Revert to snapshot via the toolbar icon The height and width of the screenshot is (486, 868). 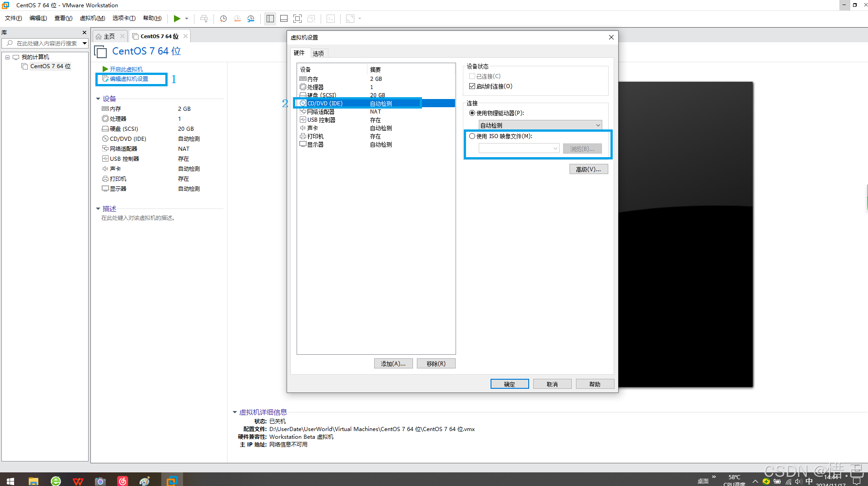tap(237, 19)
